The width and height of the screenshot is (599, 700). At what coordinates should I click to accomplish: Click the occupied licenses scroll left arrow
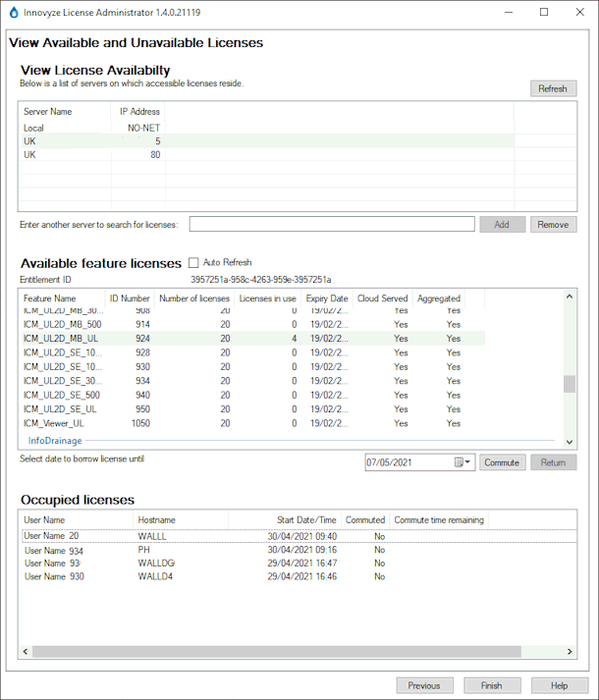tap(26, 652)
